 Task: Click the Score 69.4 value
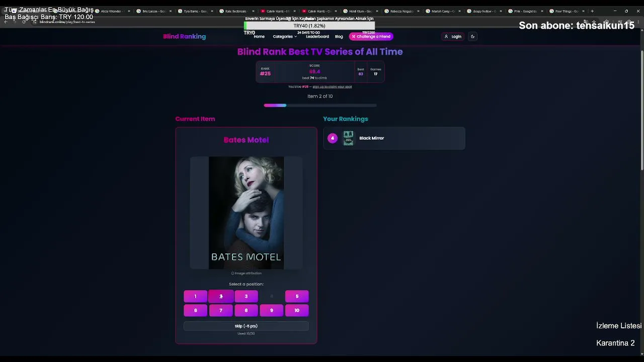point(314,72)
